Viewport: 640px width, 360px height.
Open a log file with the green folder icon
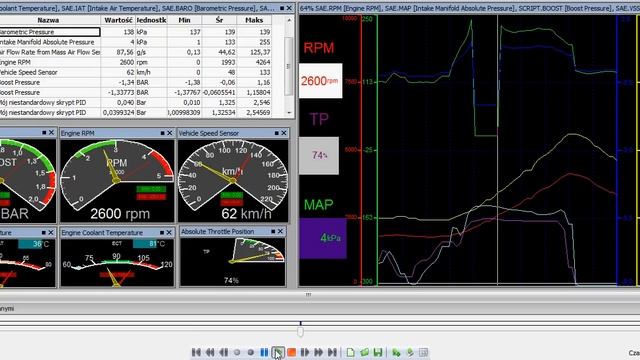pos(364,352)
